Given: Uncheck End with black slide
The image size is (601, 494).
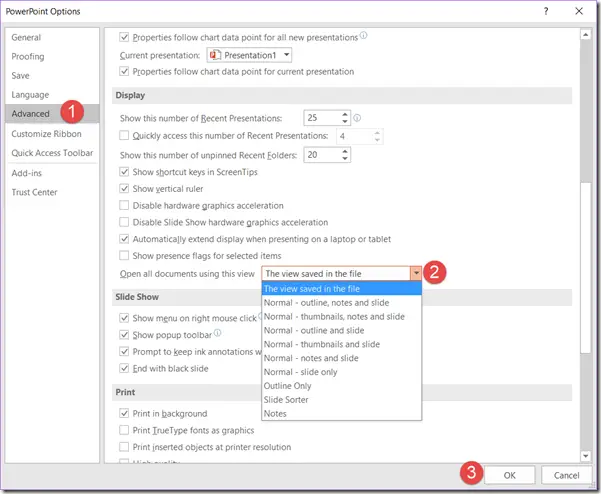Looking at the screenshot, I should 124,368.
